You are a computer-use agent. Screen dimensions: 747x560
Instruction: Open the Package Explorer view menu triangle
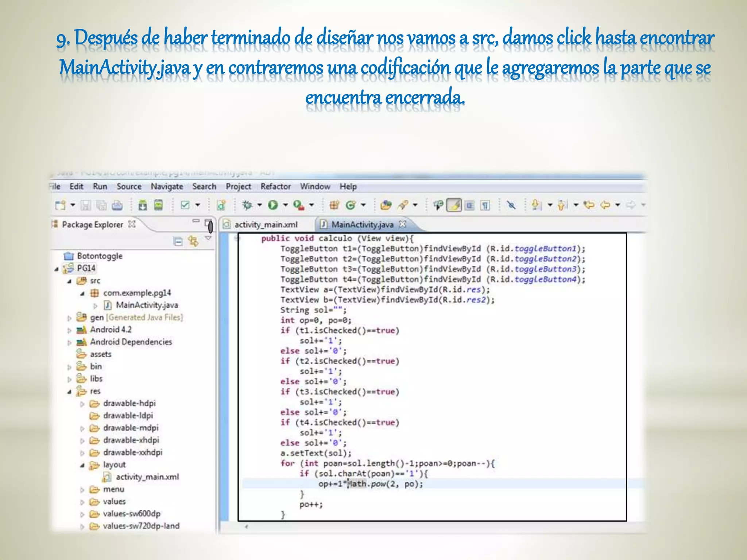coord(208,238)
